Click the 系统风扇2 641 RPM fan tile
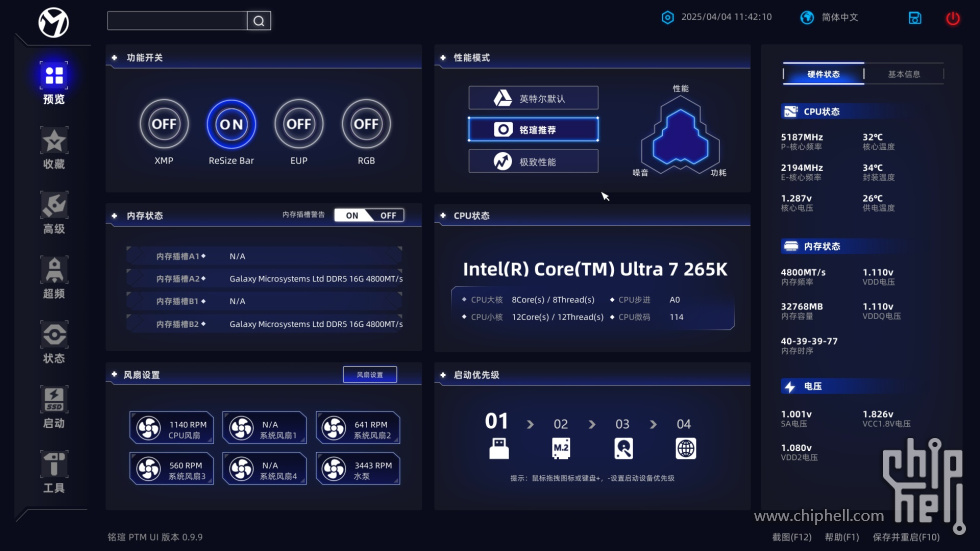980x551 pixels. [x=358, y=428]
